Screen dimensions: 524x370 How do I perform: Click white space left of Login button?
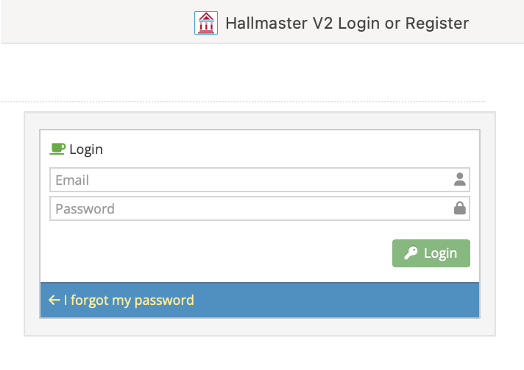217,253
